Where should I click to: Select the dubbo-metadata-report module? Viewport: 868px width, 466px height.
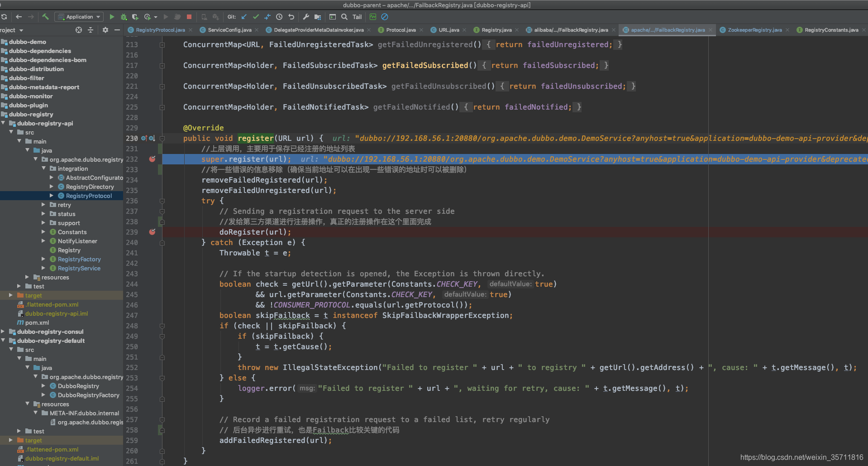coord(44,87)
